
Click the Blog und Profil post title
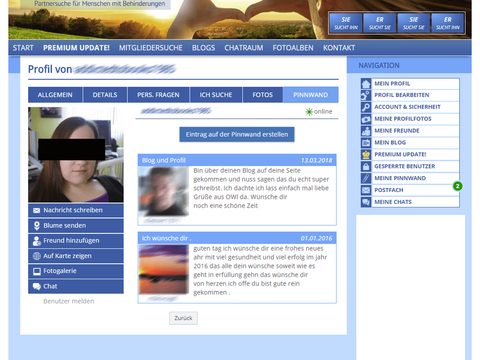pyautogui.click(x=164, y=160)
